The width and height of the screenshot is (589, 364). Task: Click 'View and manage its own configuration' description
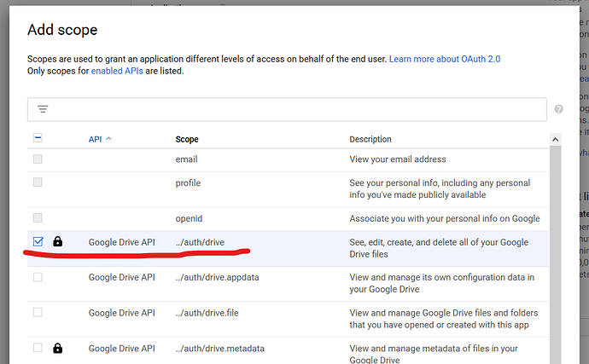(x=442, y=283)
